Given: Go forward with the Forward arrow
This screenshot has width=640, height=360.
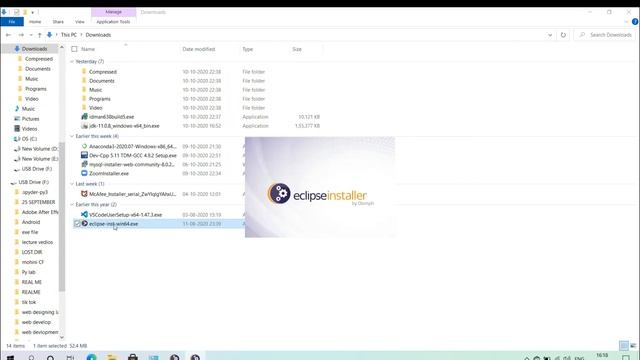Looking at the screenshot, I should 21,35.
